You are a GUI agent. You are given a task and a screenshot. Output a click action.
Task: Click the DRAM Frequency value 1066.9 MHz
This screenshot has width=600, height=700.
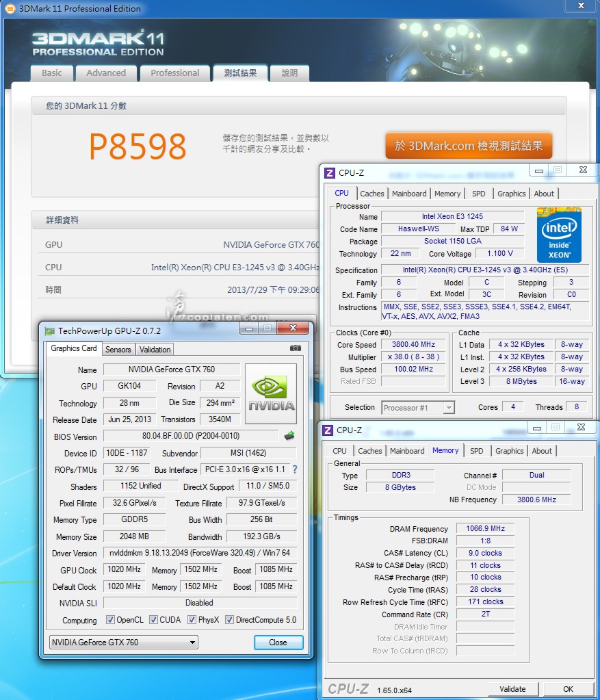pyautogui.click(x=485, y=528)
